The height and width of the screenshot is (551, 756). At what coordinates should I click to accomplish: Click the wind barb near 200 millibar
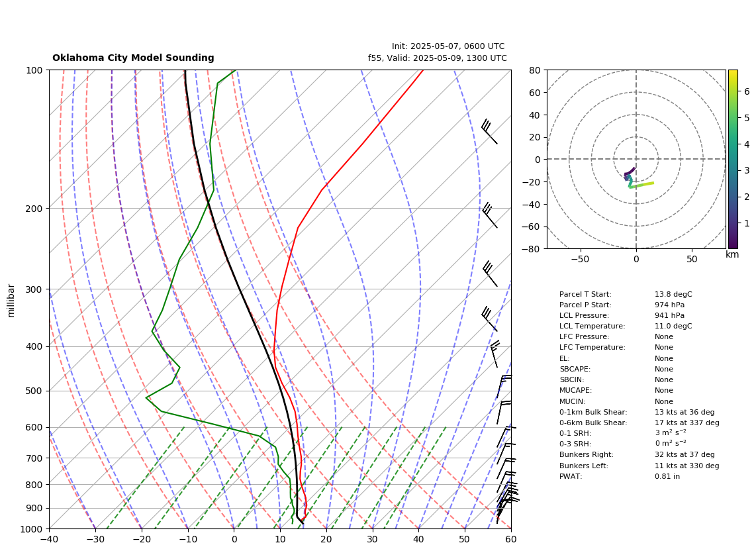click(x=489, y=215)
